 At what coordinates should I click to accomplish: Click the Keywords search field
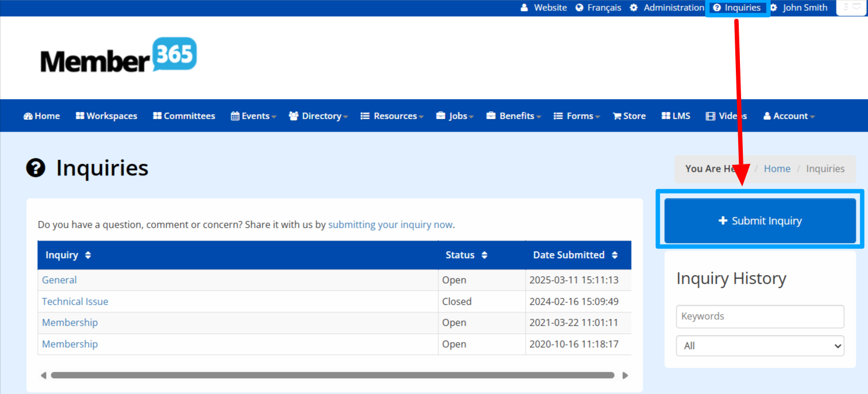coord(760,316)
